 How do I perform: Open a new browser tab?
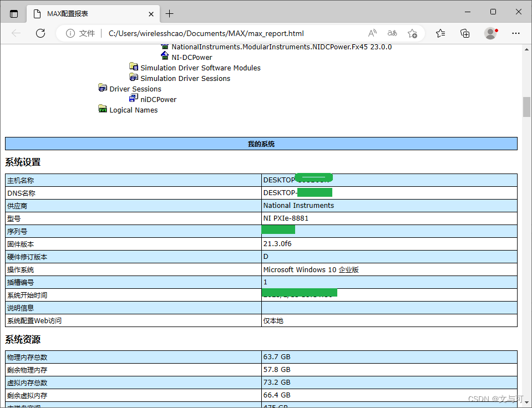pyautogui.click(x=169, y=13)
